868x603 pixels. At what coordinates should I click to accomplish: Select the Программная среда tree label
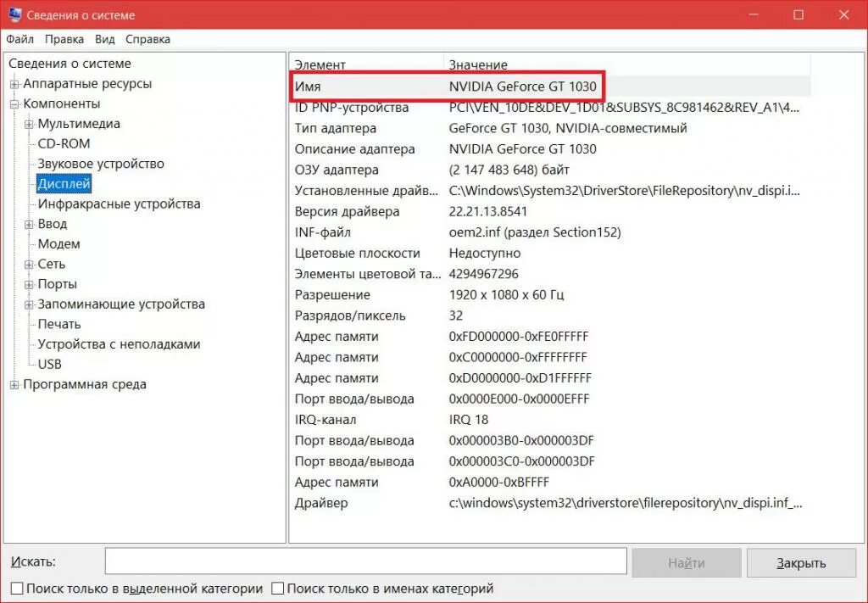[85, 384]
